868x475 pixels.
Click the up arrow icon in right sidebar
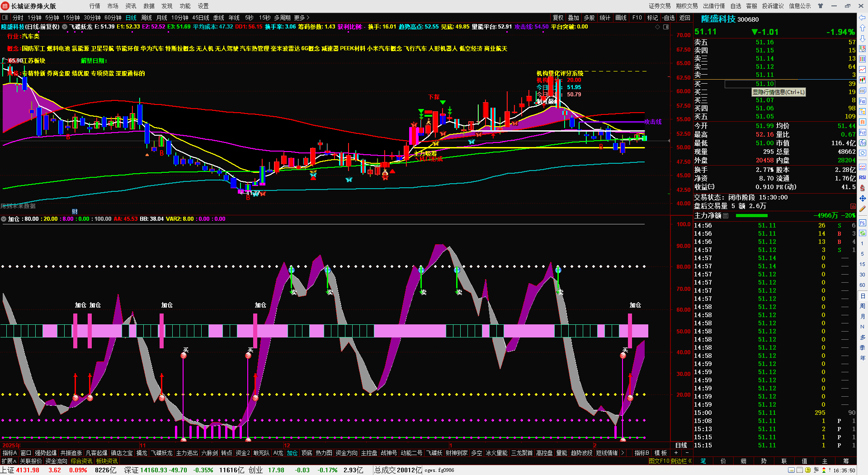[x=863, y=28]
